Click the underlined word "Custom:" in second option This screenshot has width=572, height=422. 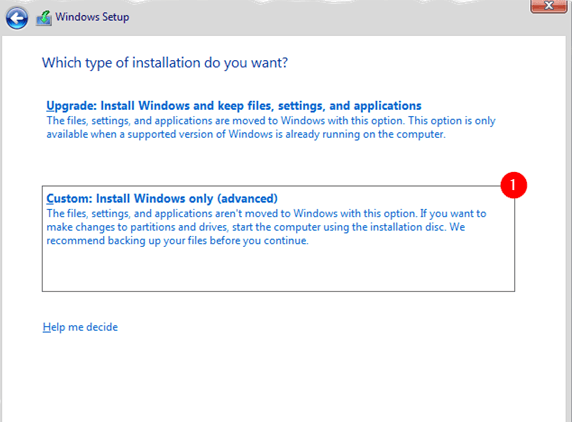pyautogui.click(x=69, y=198)
